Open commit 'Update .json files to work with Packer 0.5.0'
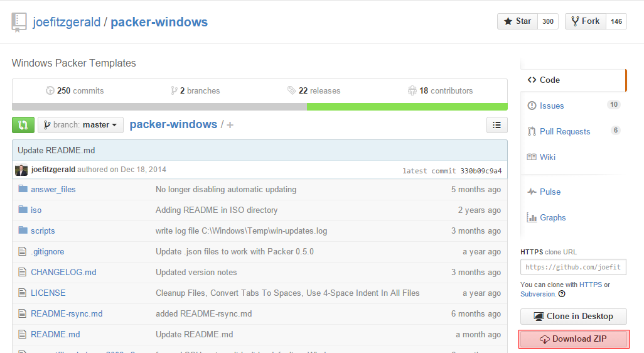 coord(235,251)
